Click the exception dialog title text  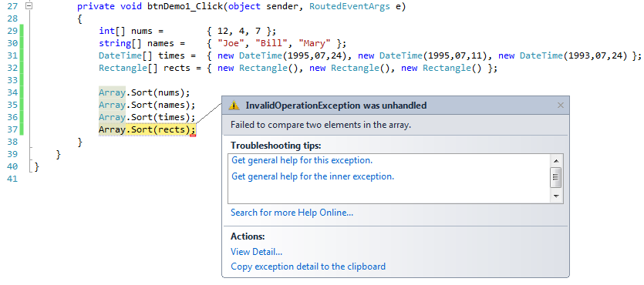(x=336, y=106)
